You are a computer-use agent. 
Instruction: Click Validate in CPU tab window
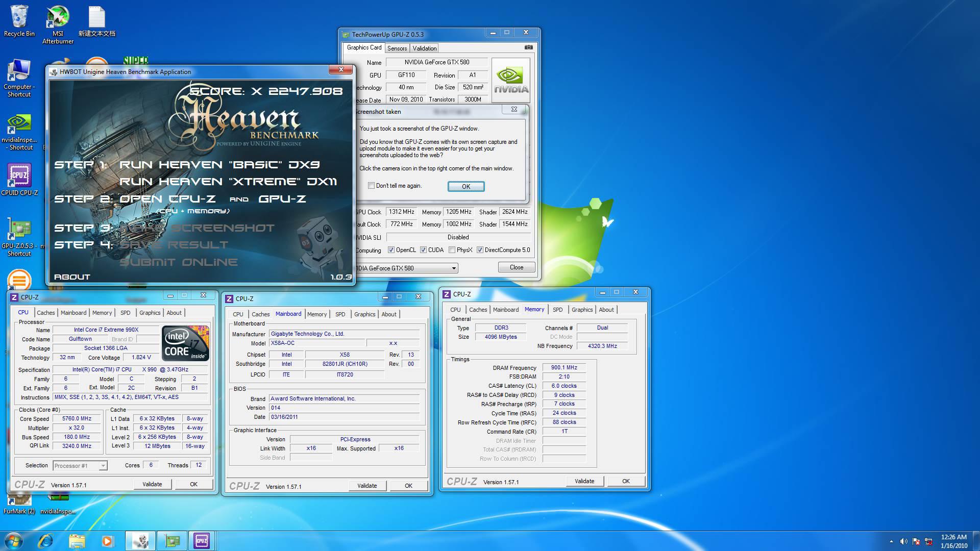152,484
